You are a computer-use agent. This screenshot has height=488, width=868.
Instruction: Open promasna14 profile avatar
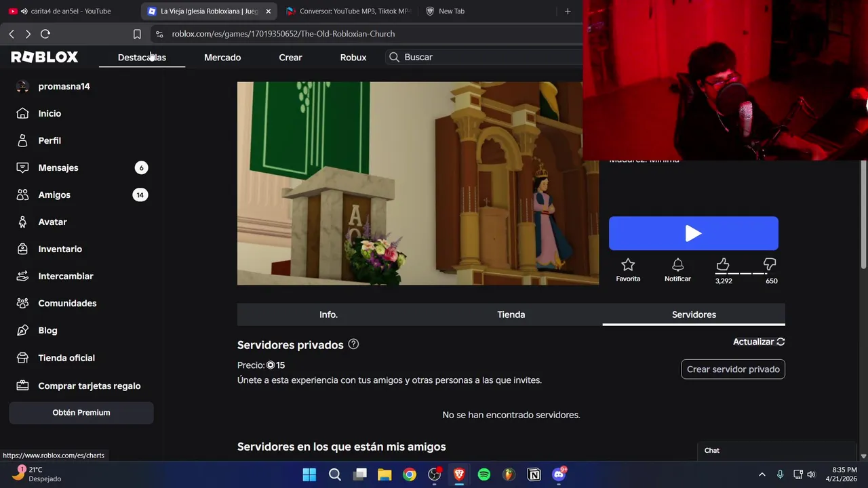coord(22,86)
